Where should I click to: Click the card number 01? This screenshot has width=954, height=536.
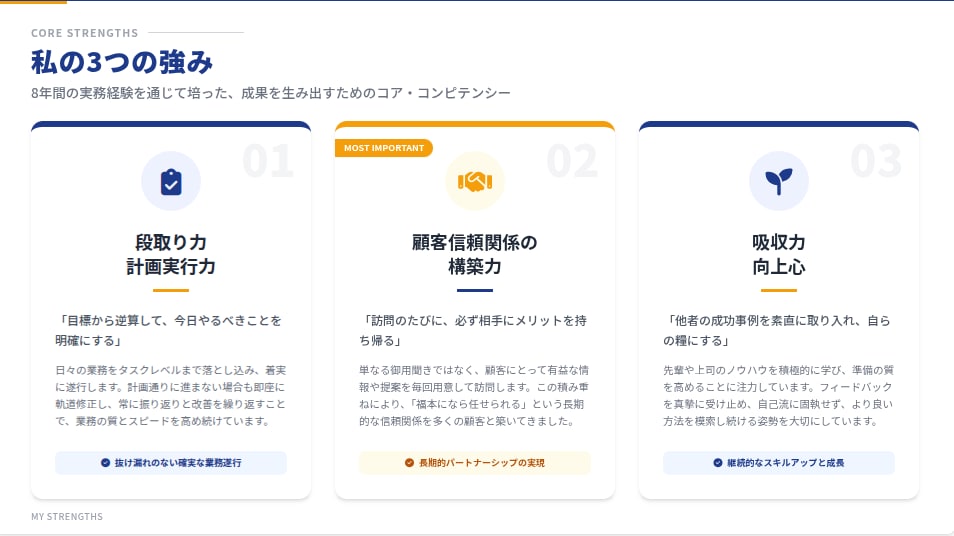tap(268, 161)
